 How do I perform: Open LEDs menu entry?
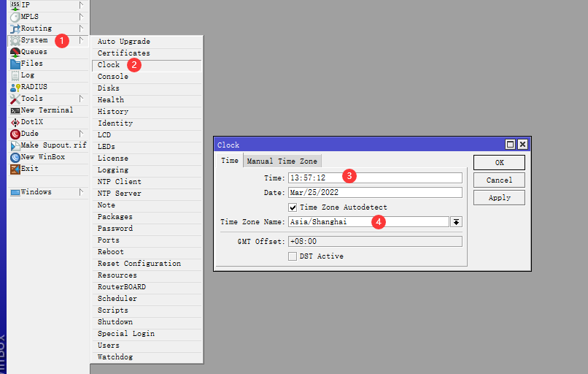pyautogui.click(x=147, y=147)
